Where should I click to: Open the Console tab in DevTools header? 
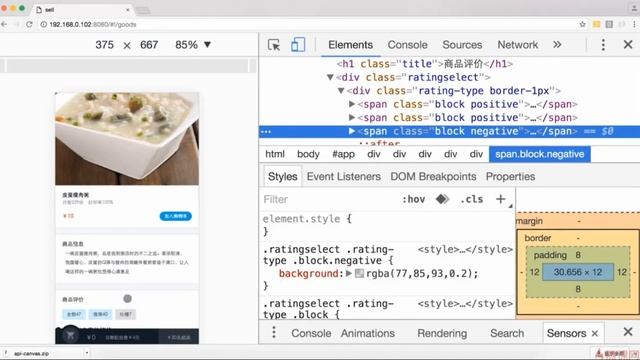click(x=407, y=44)
